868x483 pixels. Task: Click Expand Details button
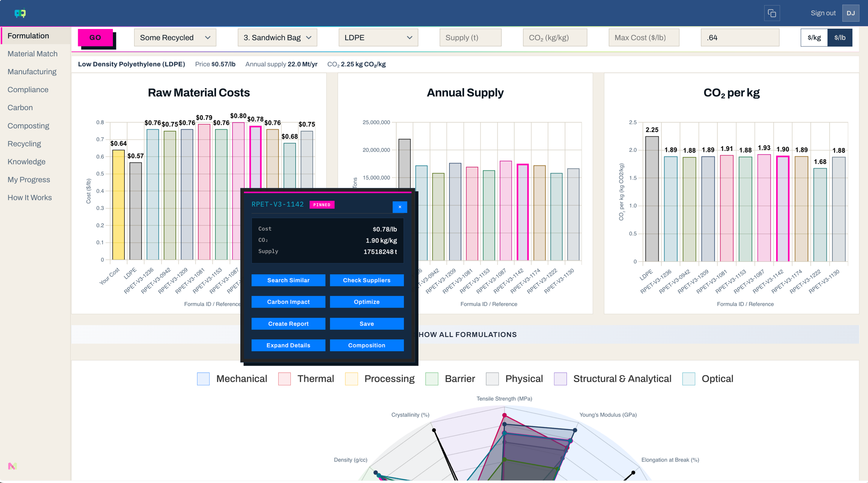coord(289,345)
